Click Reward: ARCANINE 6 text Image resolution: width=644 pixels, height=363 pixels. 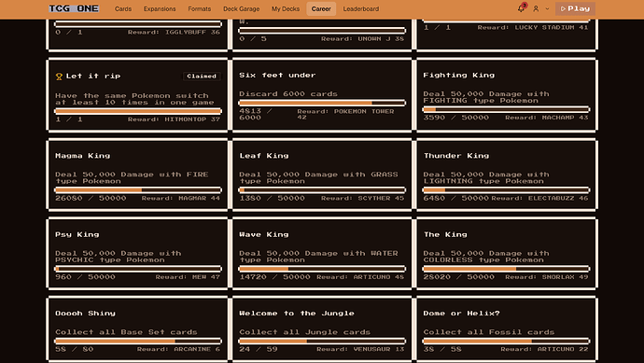point(178,349)
